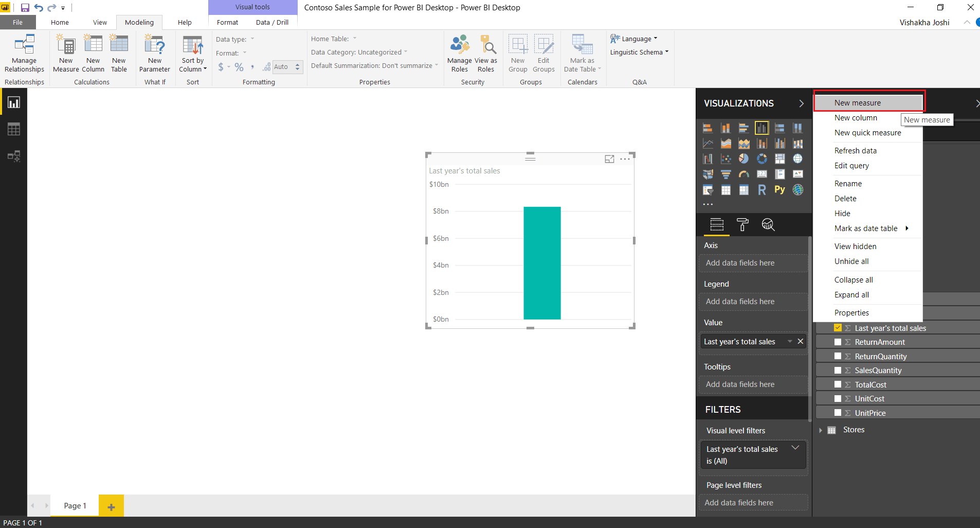The width and height of the screenshot is (980, 528).
Task: Select the Donut chart visualization icon
Action: point(761,159)
